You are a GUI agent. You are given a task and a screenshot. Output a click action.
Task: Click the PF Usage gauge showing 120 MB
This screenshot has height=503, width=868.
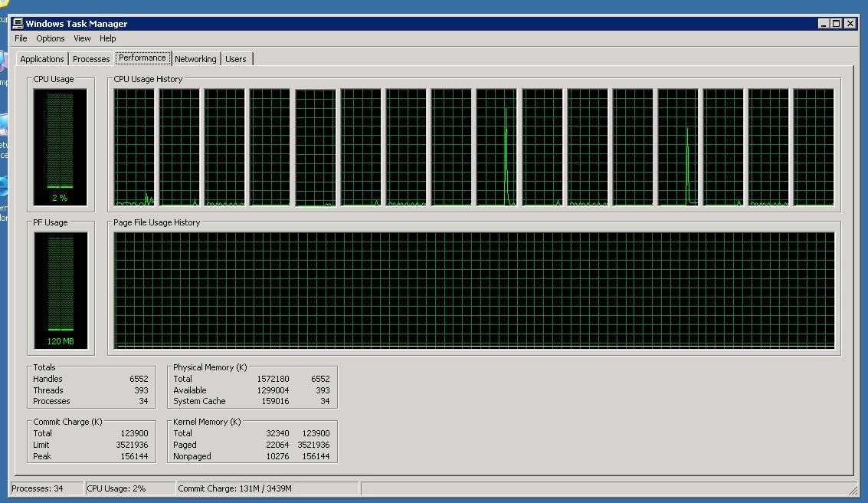point(60,291)
